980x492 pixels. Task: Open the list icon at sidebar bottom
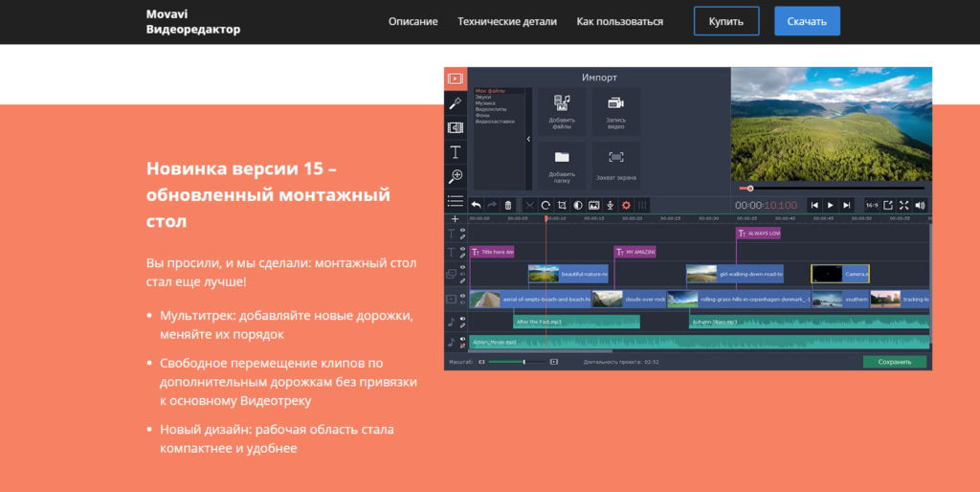455,201
